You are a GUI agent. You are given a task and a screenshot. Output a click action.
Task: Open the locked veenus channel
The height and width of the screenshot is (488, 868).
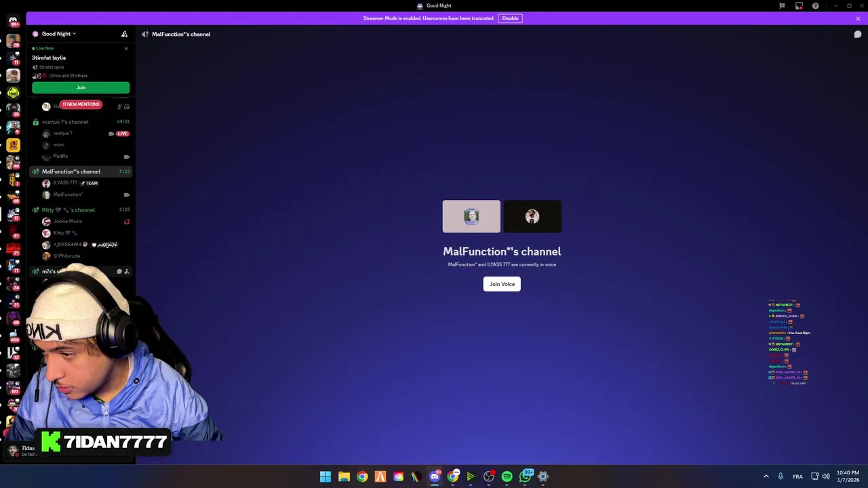[x=81, y=122]
